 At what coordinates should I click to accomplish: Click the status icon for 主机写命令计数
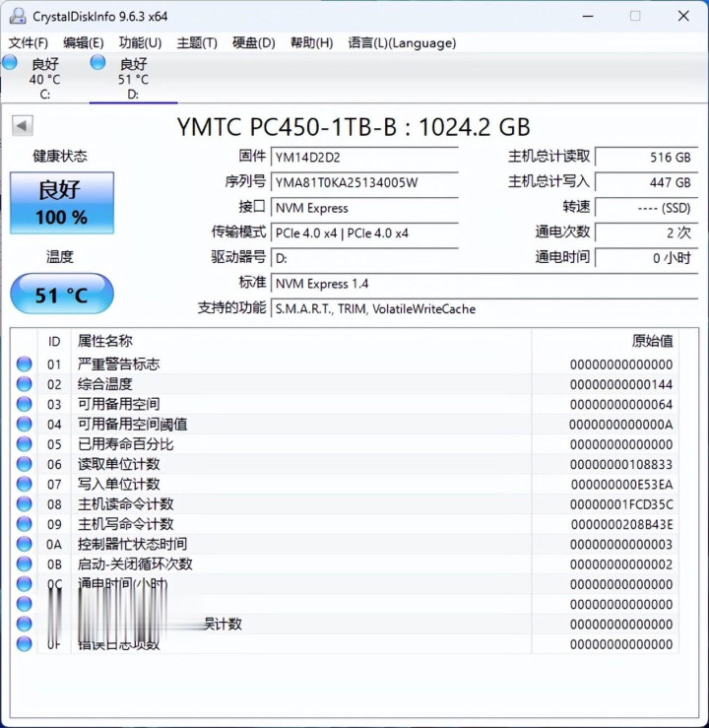point(25,524)
